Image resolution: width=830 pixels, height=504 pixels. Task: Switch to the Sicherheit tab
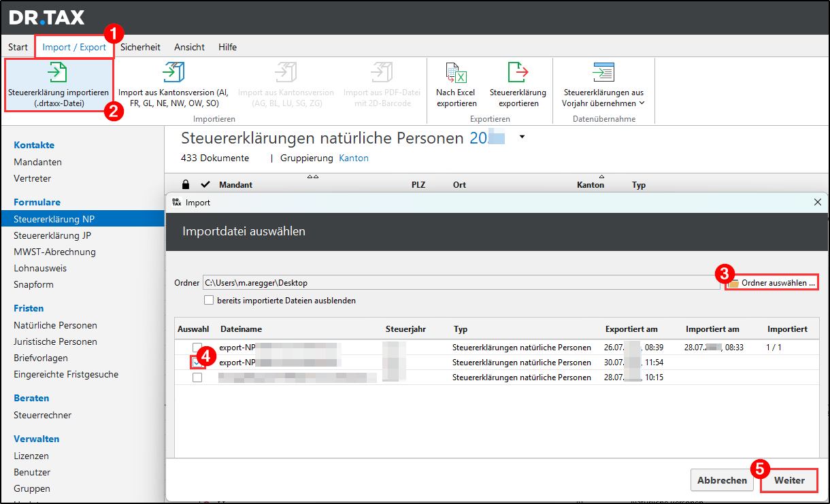click(x=140, y=47)
